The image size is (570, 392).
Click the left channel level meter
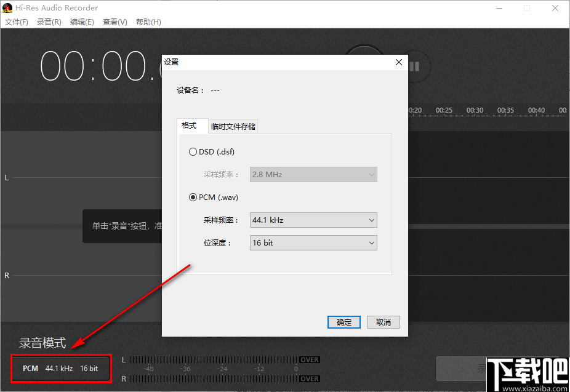coord(212,359)
